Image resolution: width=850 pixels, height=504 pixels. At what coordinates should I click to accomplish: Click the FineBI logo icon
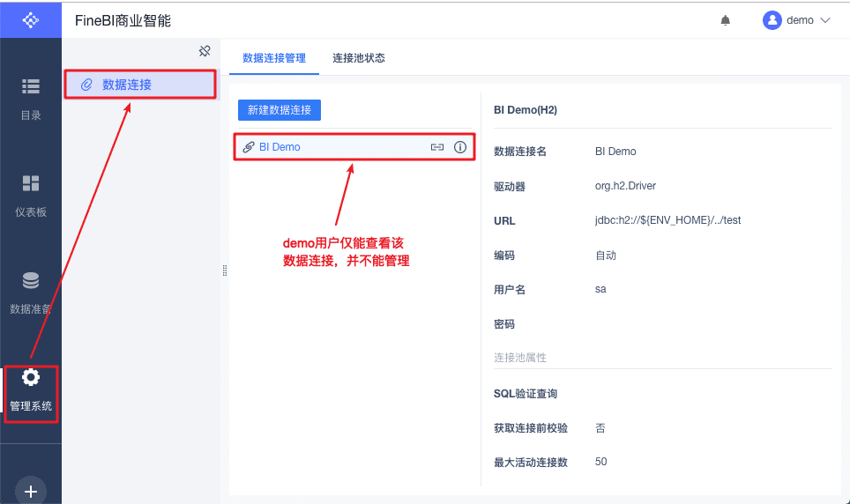[x=31, y=20]
